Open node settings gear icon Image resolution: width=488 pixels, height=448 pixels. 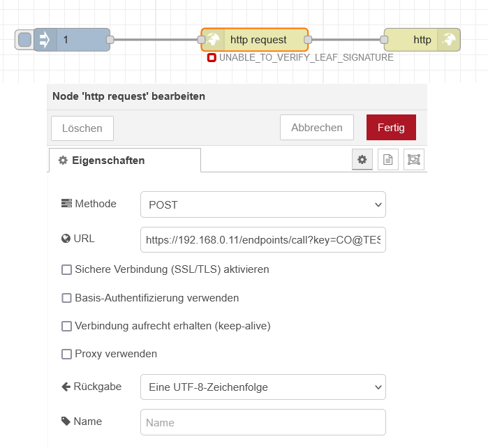(362, 160)
